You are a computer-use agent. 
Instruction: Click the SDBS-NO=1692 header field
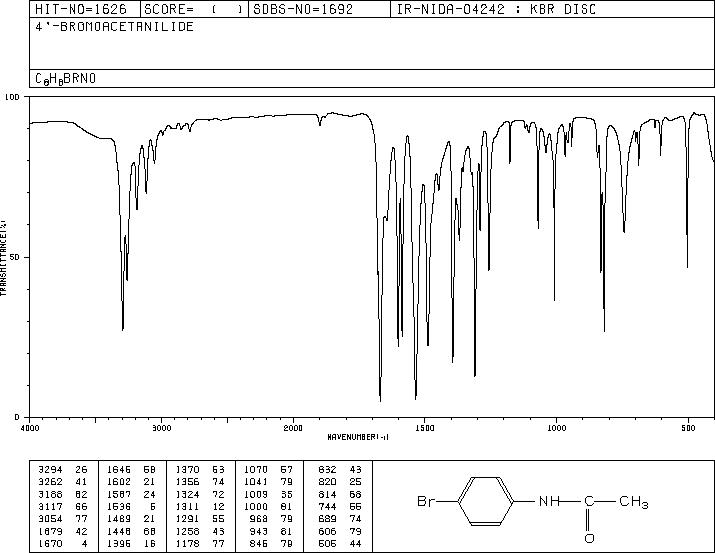coord(303,9)
